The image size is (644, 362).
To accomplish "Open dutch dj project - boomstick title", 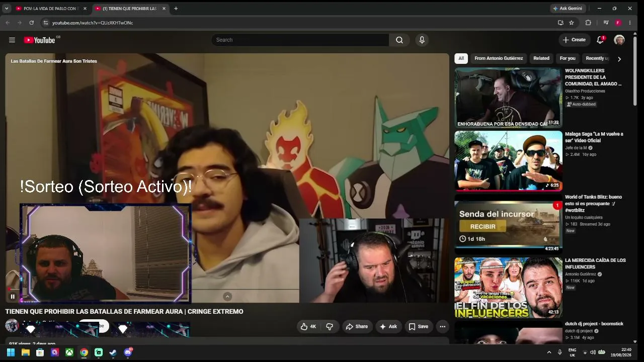I will [594, 324].
